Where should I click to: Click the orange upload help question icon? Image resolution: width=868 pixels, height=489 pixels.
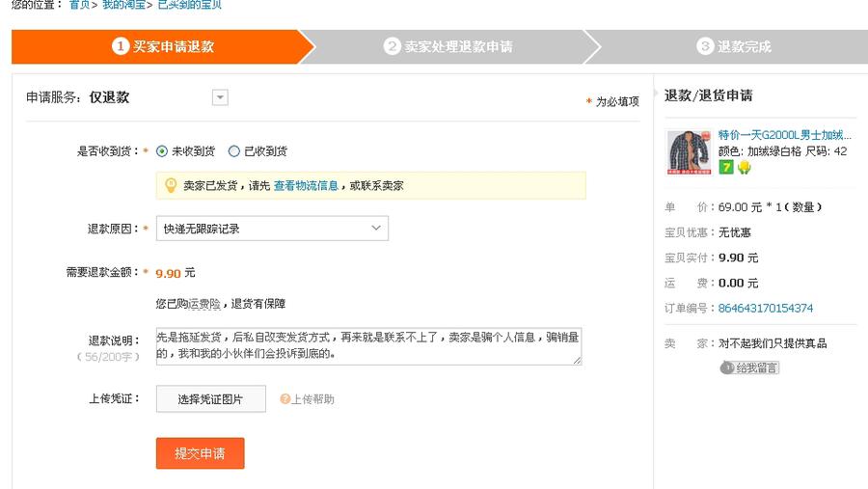click(285, 399)
